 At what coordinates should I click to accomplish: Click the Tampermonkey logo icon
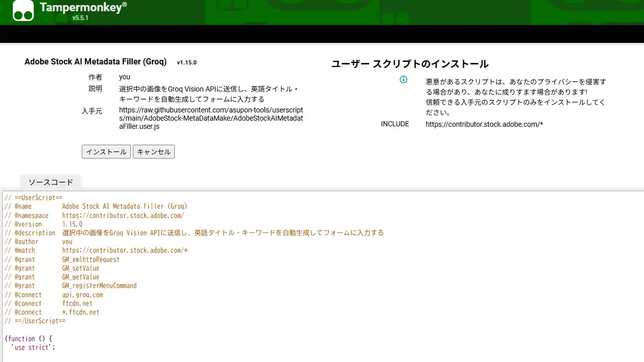pyautogui.click(x=24, y=11)
